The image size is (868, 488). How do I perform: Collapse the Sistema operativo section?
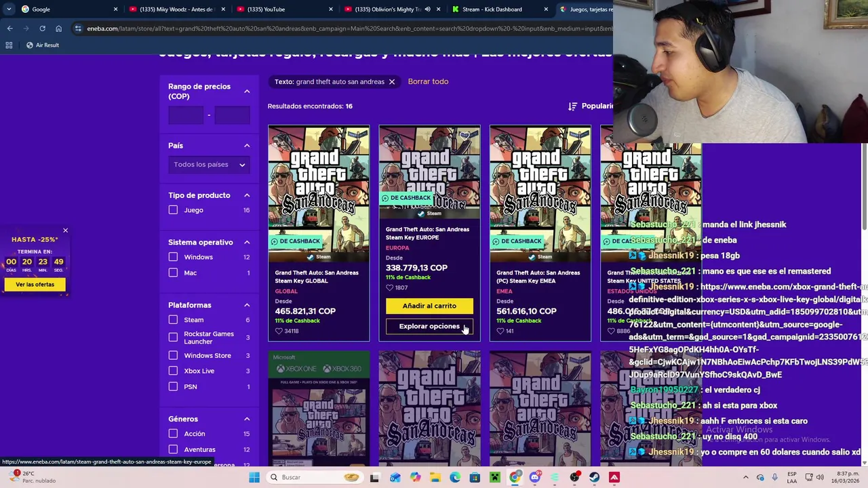coord(247,242)
